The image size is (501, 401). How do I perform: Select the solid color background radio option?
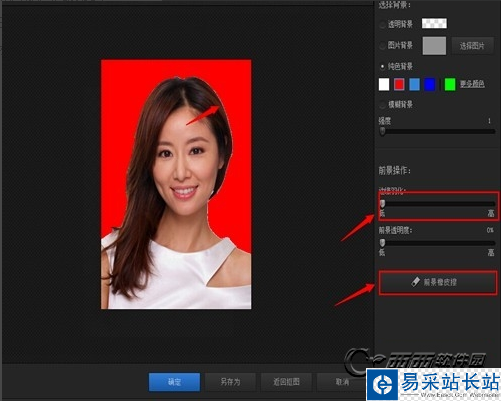[382, 67]
